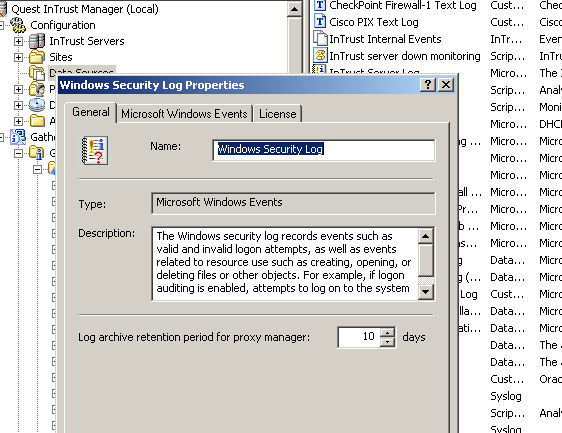Click the CheckPoint Firewall-1 Text Log icon

tap(320, 5)
